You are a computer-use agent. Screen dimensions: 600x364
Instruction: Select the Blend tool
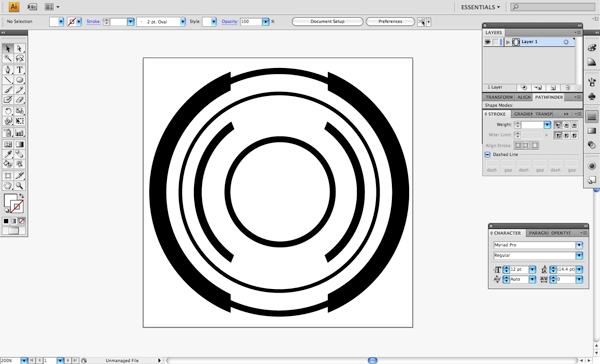pos(20,154)
